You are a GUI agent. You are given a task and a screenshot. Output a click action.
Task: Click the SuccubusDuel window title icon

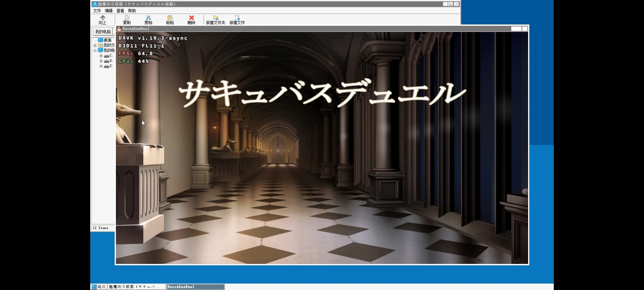click(119, 29)
